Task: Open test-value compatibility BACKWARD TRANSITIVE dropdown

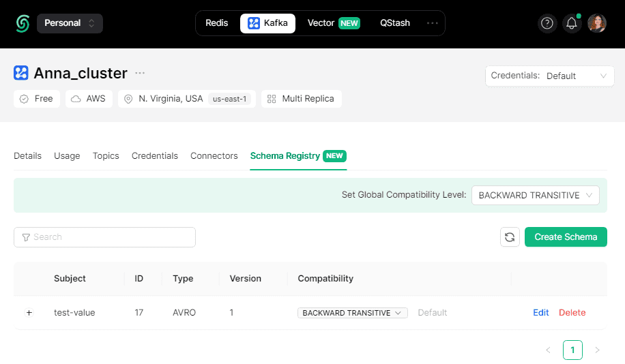Action: click(352, 313)
